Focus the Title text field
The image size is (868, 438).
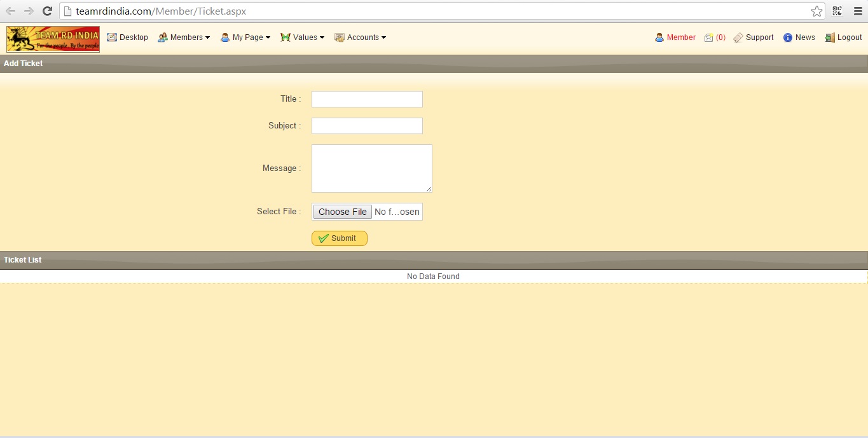pos(367,99)
